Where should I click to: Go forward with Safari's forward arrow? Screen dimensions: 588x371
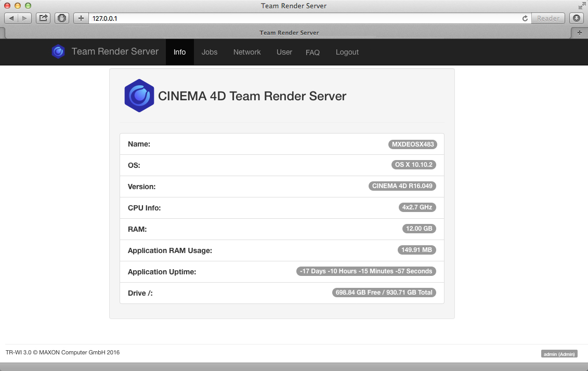tap(24, 18)
